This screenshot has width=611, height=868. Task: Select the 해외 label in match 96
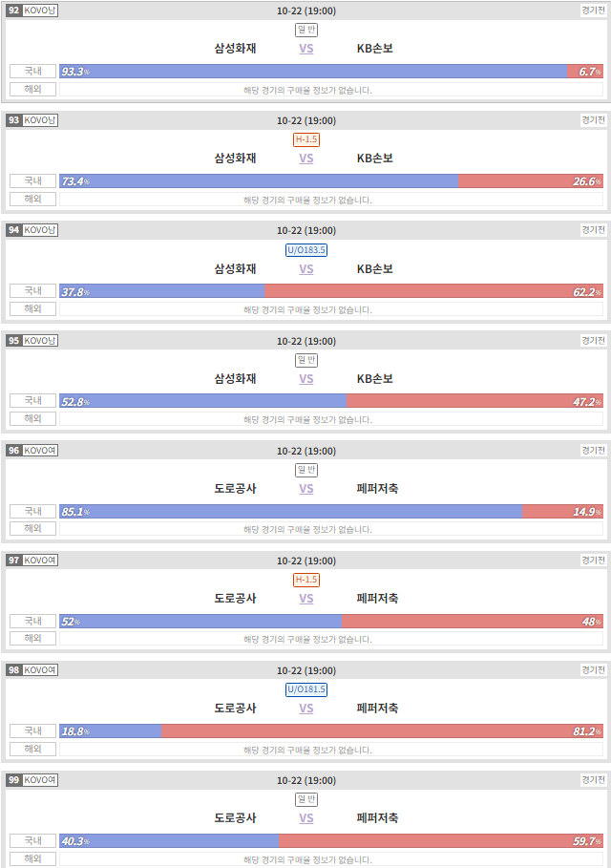(x=33, y=529)
